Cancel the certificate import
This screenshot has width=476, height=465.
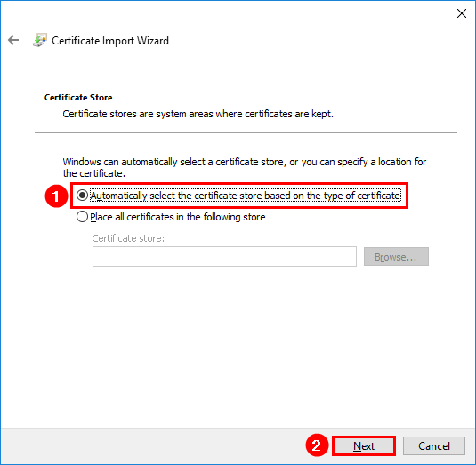[434, 446]
